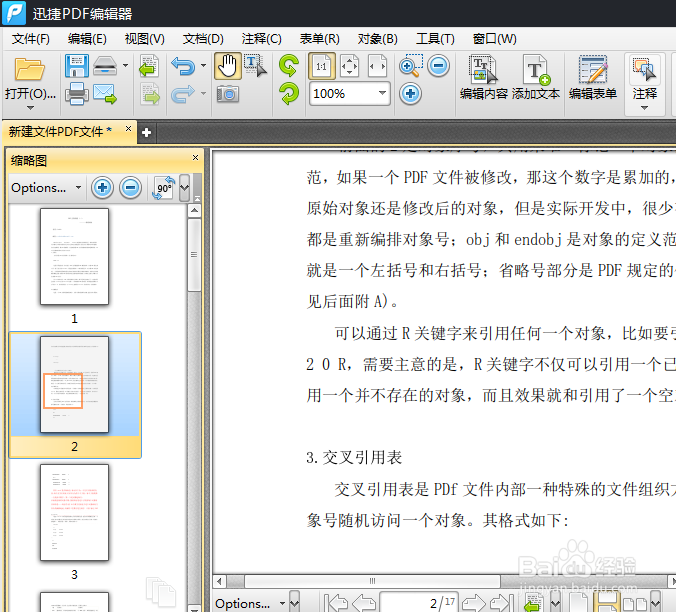
Task: Open the 注释(C) menu
Action: 261,39
